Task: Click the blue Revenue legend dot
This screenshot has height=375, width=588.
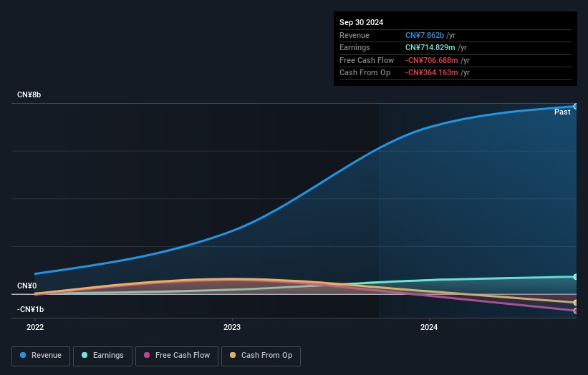Action: (23, 355)
